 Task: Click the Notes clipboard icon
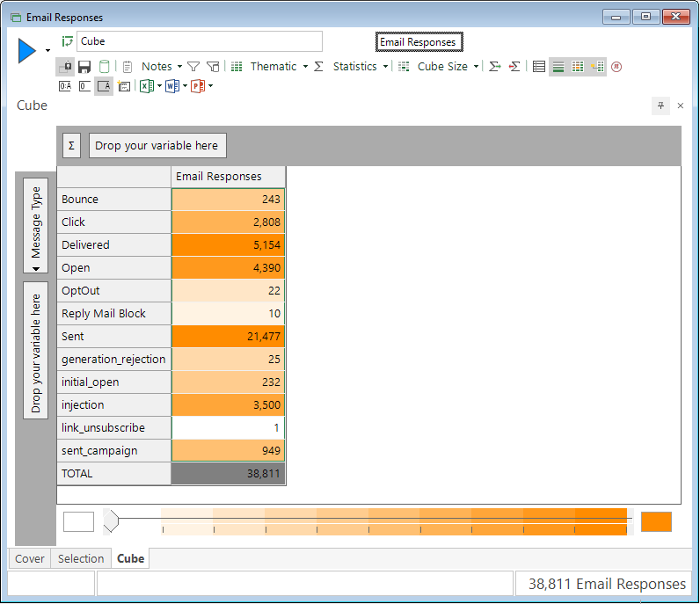coord(128,67)
